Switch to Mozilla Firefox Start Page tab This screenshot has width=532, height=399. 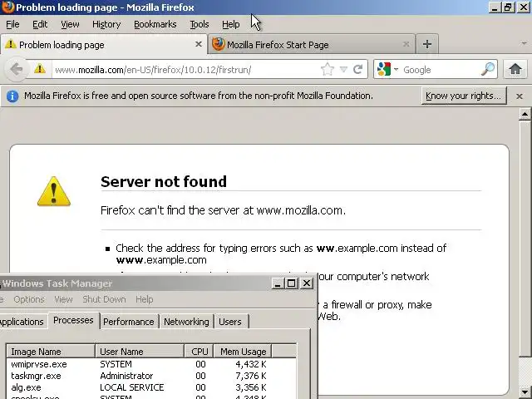click(x=312, y=44)
